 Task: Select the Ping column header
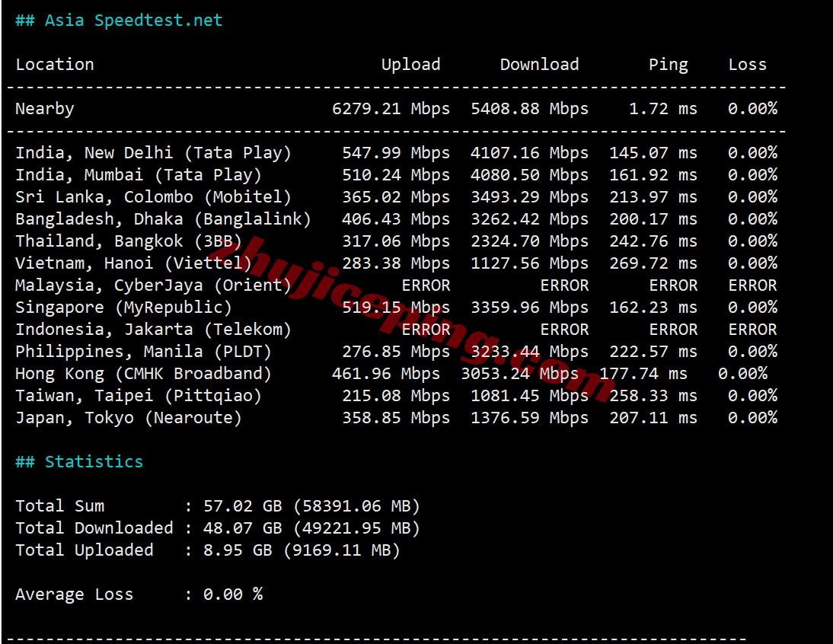[x=668, y=65]
